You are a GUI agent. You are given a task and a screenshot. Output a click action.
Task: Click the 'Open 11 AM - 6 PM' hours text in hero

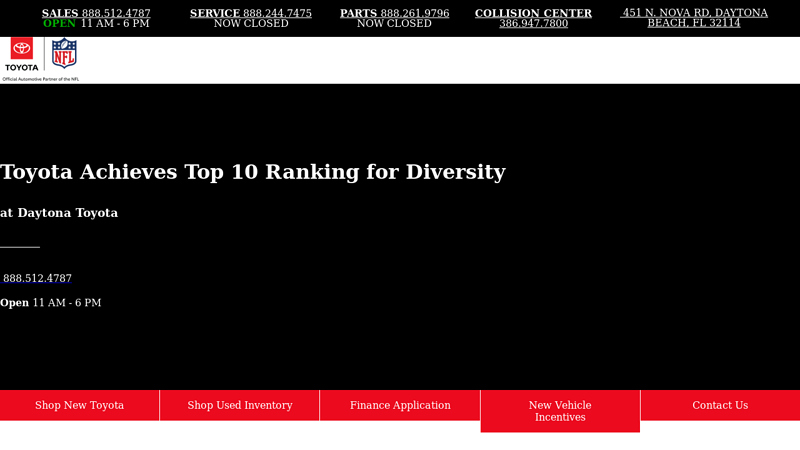[x=51, y=303]
